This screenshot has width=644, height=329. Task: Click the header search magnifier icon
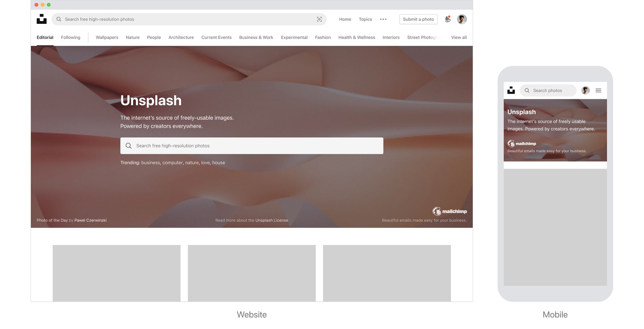59,19
